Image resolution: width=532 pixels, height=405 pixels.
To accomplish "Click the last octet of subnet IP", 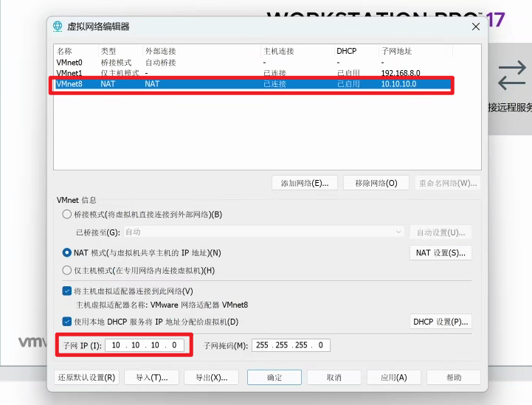I will [174, 345].
